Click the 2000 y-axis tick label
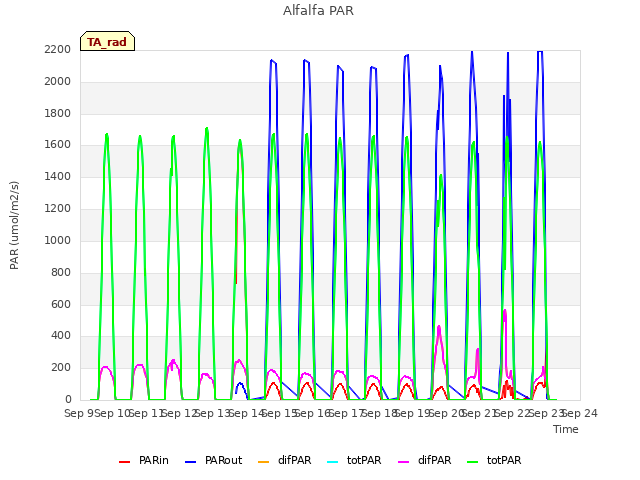Viewport: 640px width, 480px height. point(58,81)
